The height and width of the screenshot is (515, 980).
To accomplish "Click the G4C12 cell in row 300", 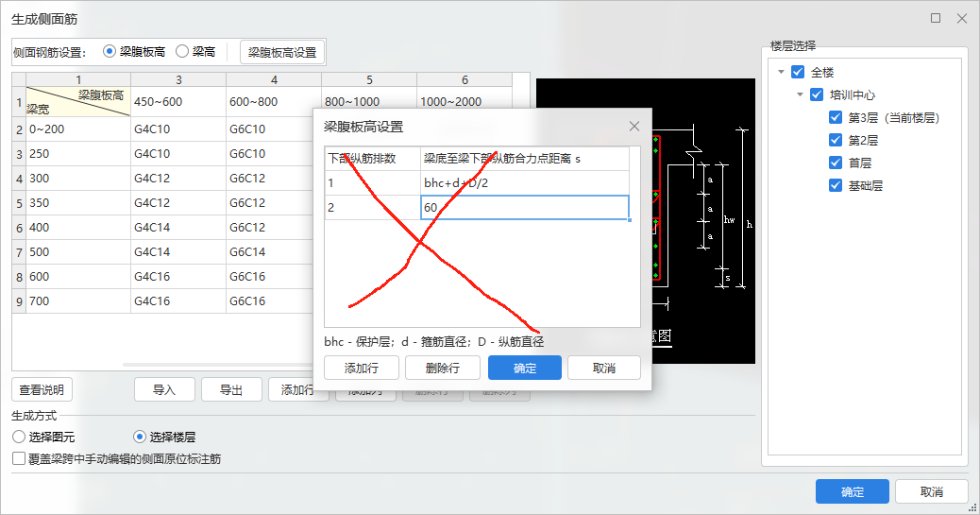I will click(x=178, y=179).
